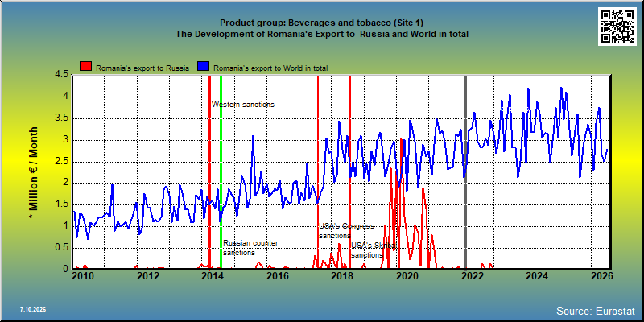
Task: Click the QR code image
Action: pos(617,26)
